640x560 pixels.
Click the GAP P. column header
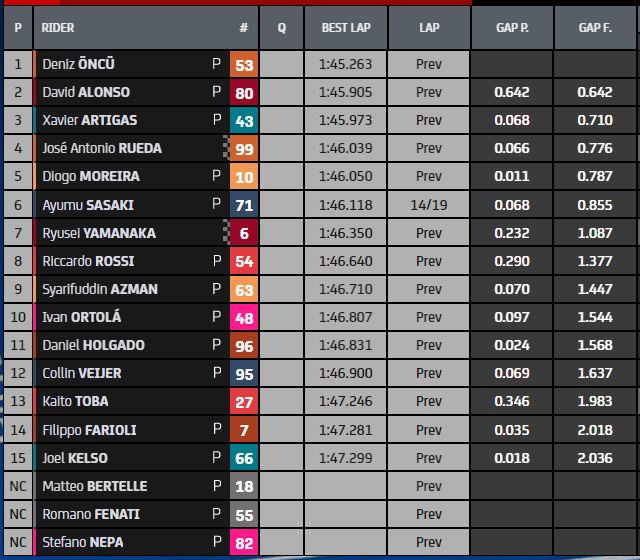click(x=512, y=28)
